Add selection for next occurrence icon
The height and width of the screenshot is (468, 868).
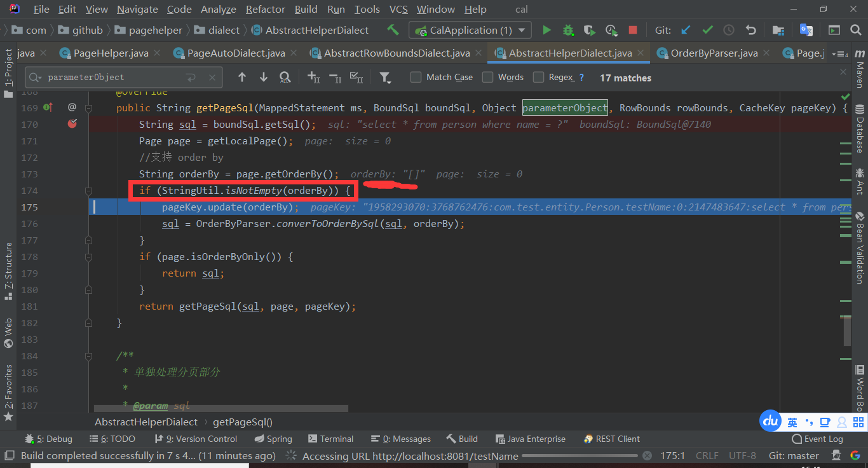314,78
